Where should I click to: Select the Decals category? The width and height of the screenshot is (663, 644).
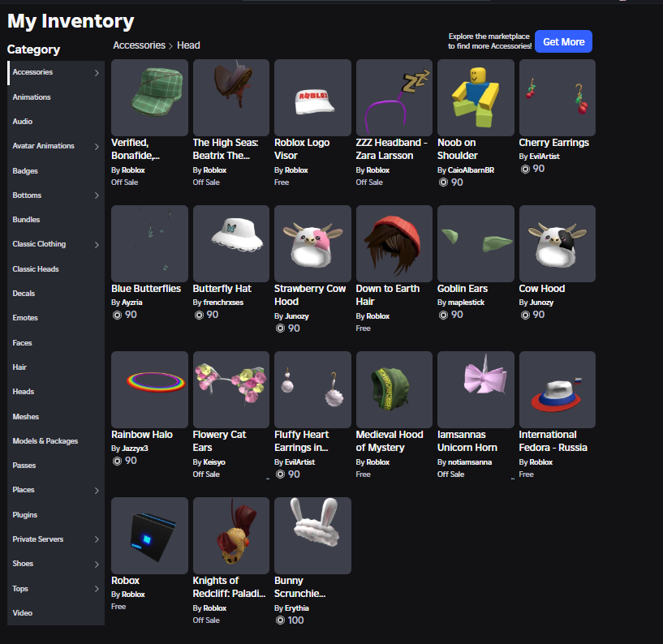coord(56,294)
